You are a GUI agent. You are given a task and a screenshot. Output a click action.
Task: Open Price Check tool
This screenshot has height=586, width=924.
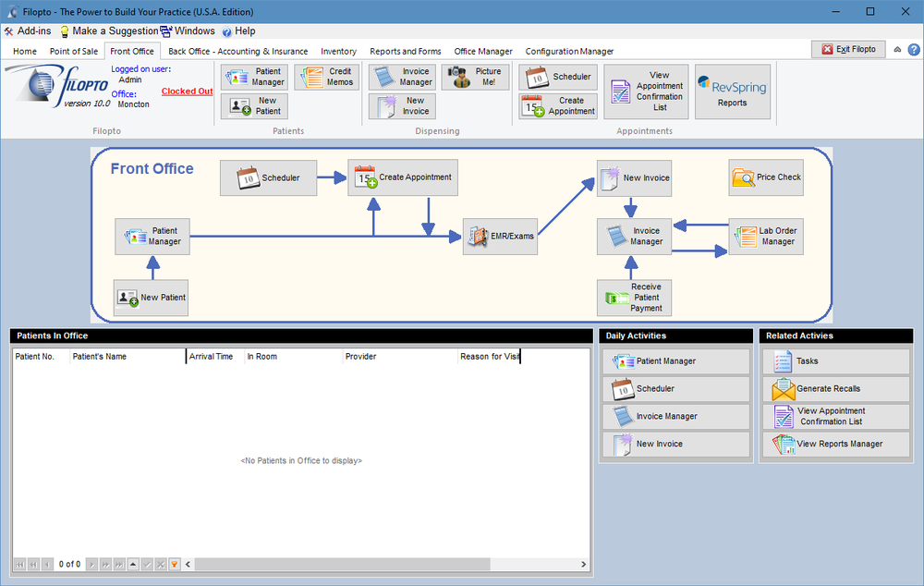[x=766, y=177]
